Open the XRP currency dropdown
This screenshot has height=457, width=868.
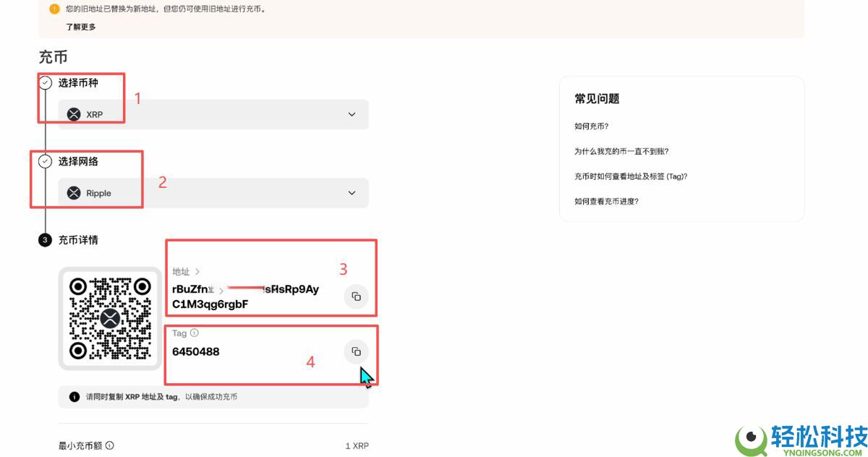pos(352,114)
